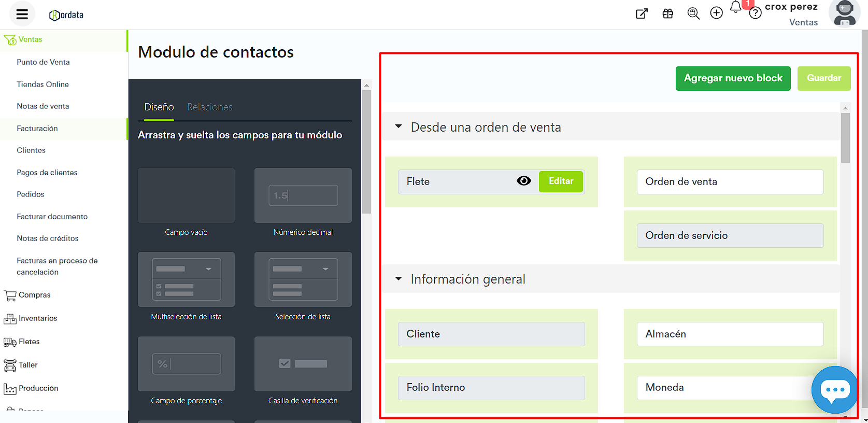Open Facturación in the sidebar
The width and height of the screenshot is (868, 423).
point(37,128)
